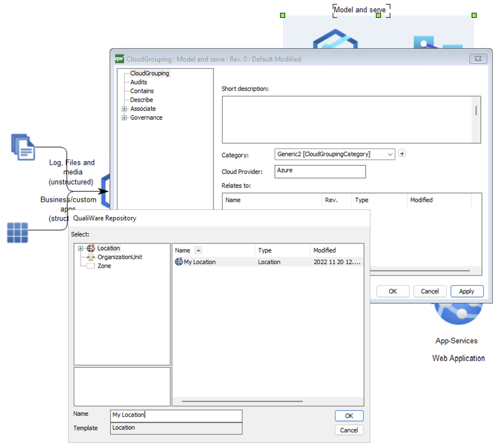Screen dimensions: 500x448
Task: Expand the Associate tree node
Action: [x=125, y=109]
